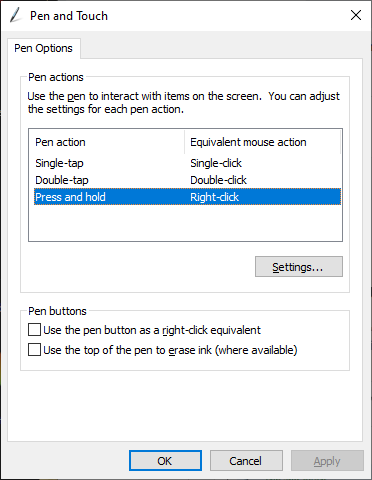This screenshot has width=372, height=480.
Task: Select the Press and hold row
Action: pyautogui.click(x=187, y=197)
